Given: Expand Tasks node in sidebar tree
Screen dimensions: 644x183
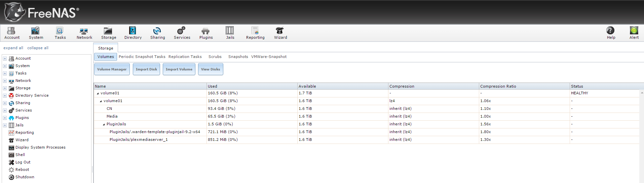Looking at the screenshot, I should pyautogui.click(x=5, y=73).
